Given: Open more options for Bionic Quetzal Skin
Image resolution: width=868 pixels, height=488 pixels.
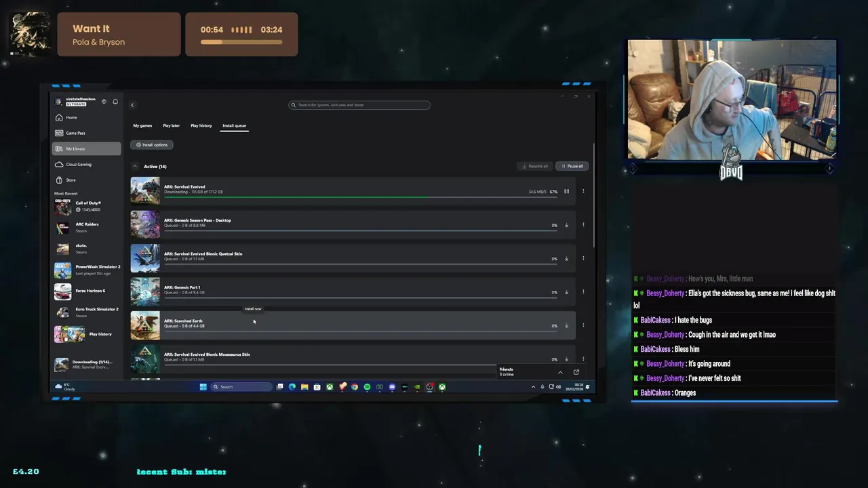Looking at the screenshot, I should (x=583, y=258).
